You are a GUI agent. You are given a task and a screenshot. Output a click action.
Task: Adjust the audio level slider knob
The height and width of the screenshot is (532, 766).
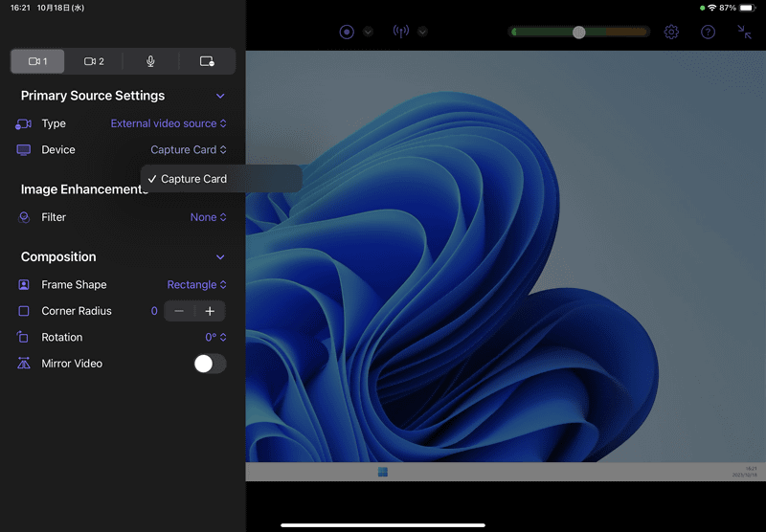pos(579,33)
